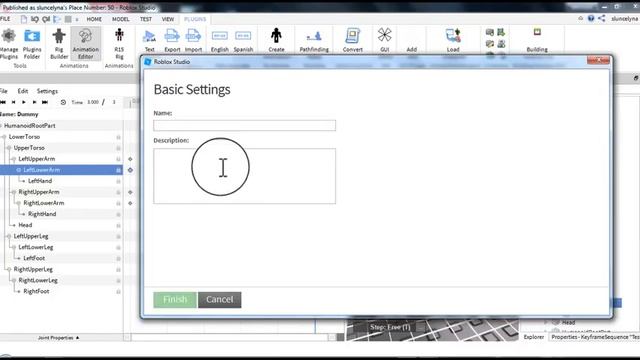Click the Name input field
Viewport: 640px width, 360px height.
tap(244, 125)
